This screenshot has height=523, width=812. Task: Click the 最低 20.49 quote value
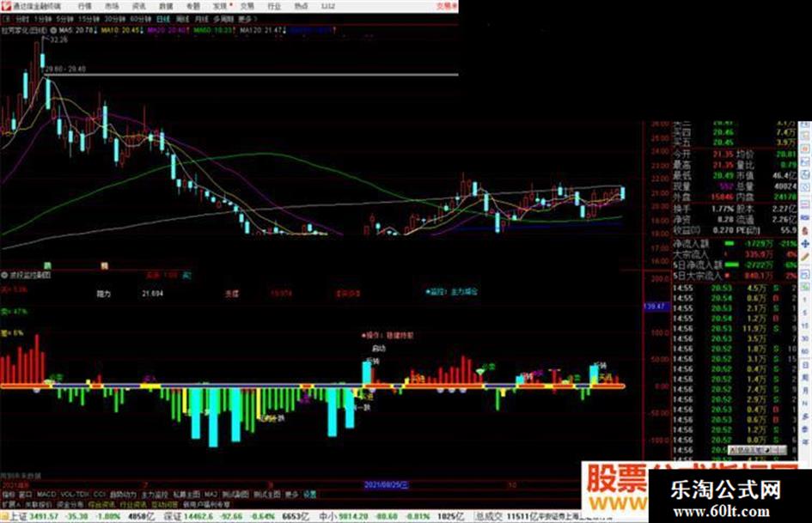(x=723, y=176)
